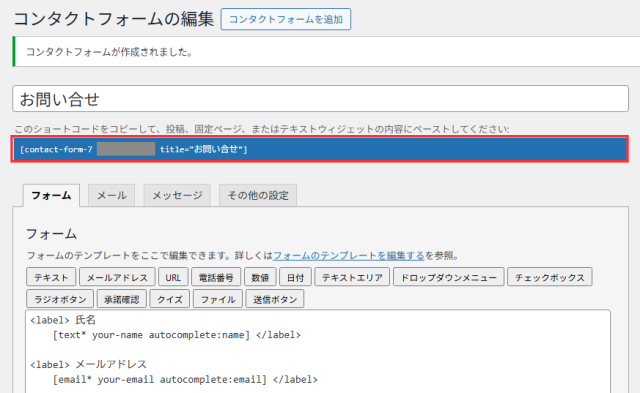The image size is (640, 393).
Task: Click the <label> メールアドレス line
Action: 88,364
